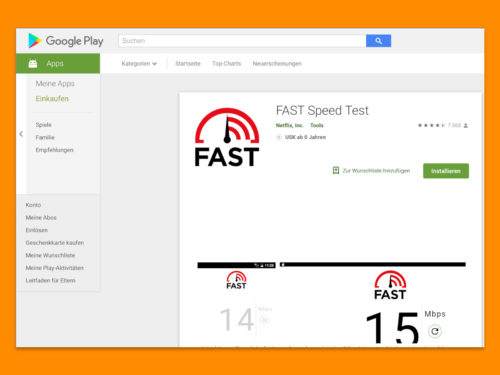Select Meine Apps in the sidebar

pos(55,84)
